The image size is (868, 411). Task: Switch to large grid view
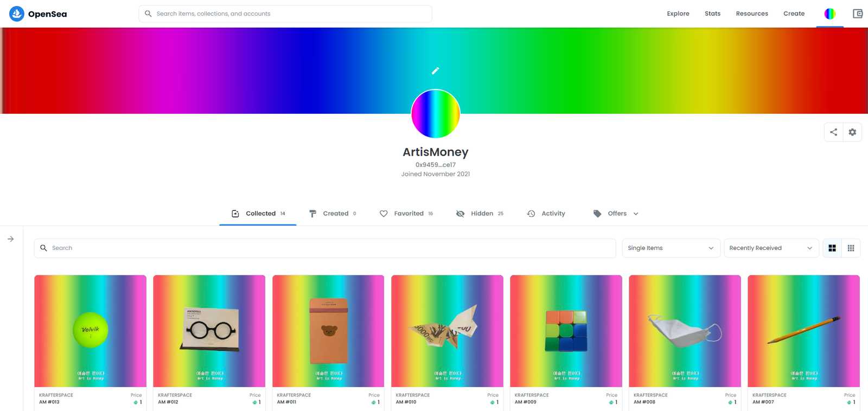832,248
